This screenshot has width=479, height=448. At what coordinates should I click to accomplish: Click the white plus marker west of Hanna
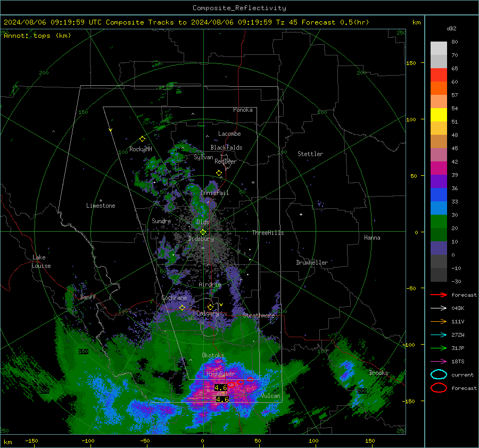point(301,214)
